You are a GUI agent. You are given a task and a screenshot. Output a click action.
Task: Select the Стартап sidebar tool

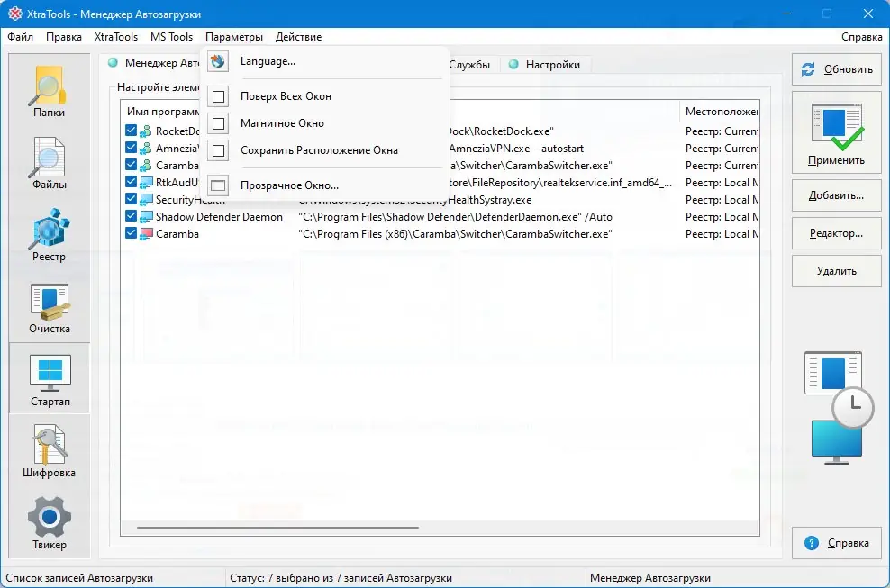tap(50, 379)
